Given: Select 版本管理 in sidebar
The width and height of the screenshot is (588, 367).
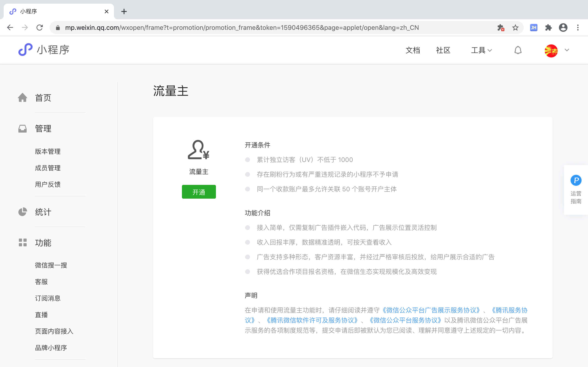Looking at the screenshot, I should (x=48, y=151).
